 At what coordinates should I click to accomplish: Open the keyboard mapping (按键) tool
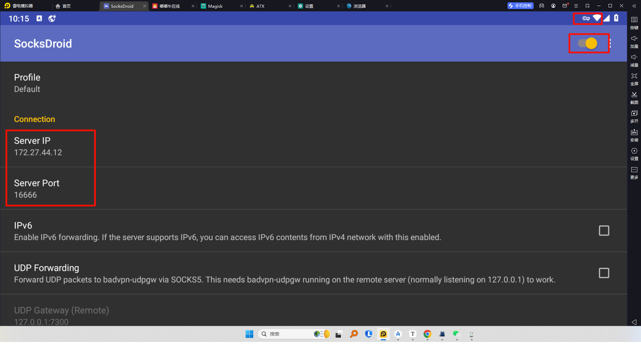pos(634,22)
